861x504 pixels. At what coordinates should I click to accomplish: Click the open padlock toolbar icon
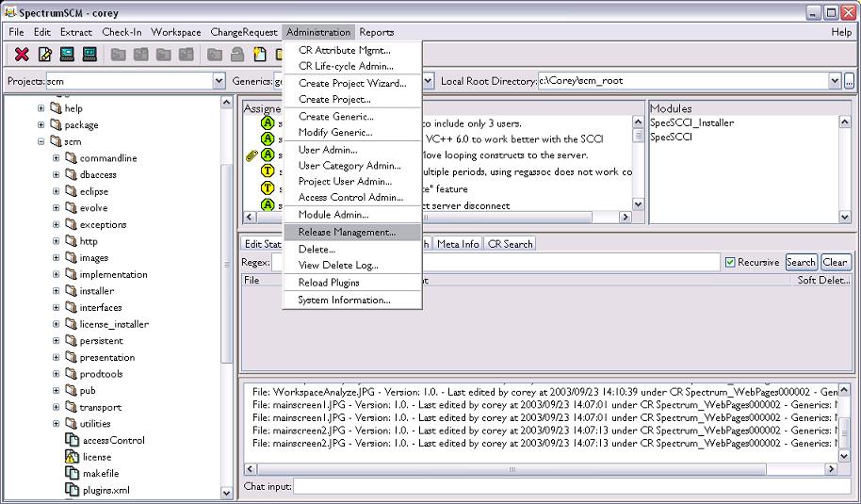pos(237,55)
